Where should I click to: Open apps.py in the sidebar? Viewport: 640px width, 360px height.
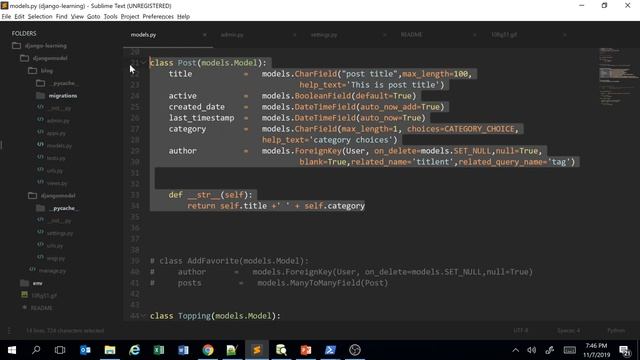(56, 133)
